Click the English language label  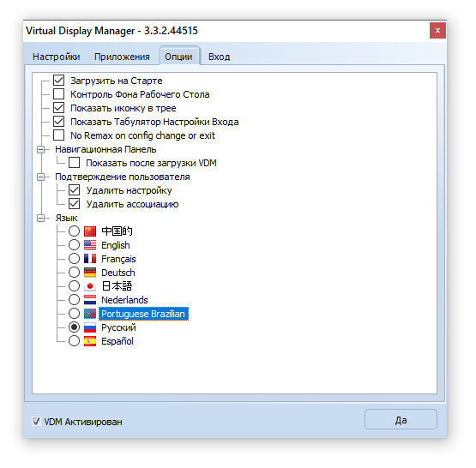point(116,245)
